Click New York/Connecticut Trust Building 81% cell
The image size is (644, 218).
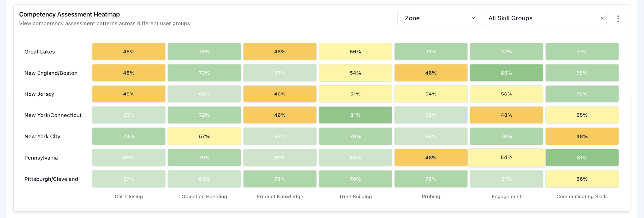click(355, 115)
